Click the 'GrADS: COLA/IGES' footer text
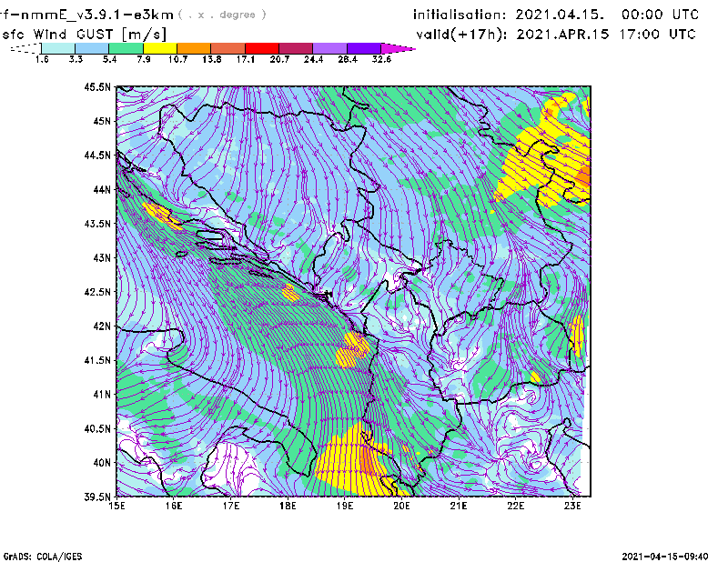Image resolution: width=728 pixels, height=562 pixels. point(43,557)
